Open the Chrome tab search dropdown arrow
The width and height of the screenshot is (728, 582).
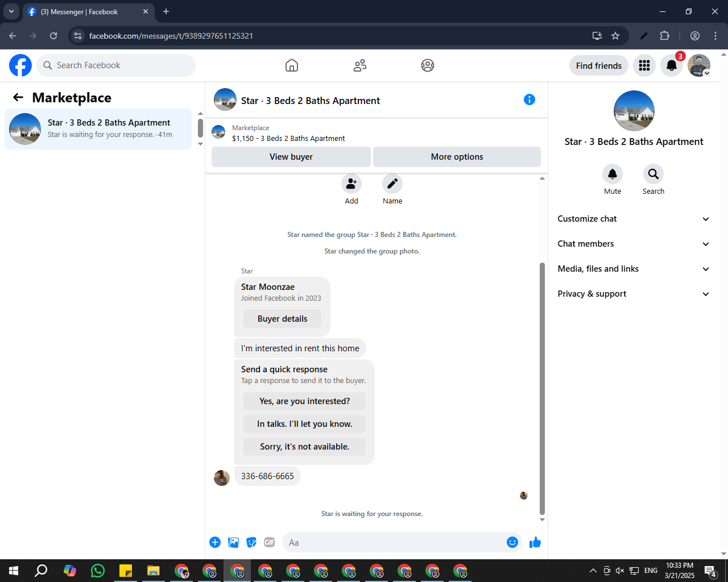[11, 11]
